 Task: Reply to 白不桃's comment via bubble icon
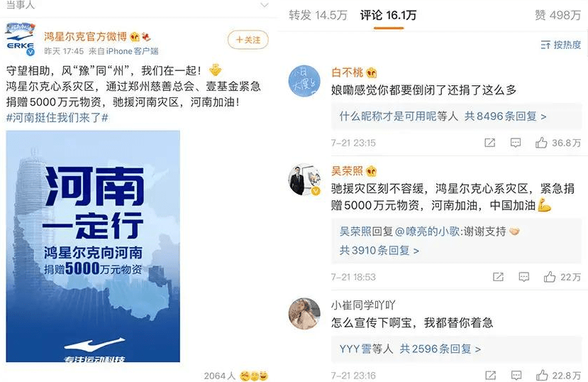pyautogui.click(x=516, y=143)
